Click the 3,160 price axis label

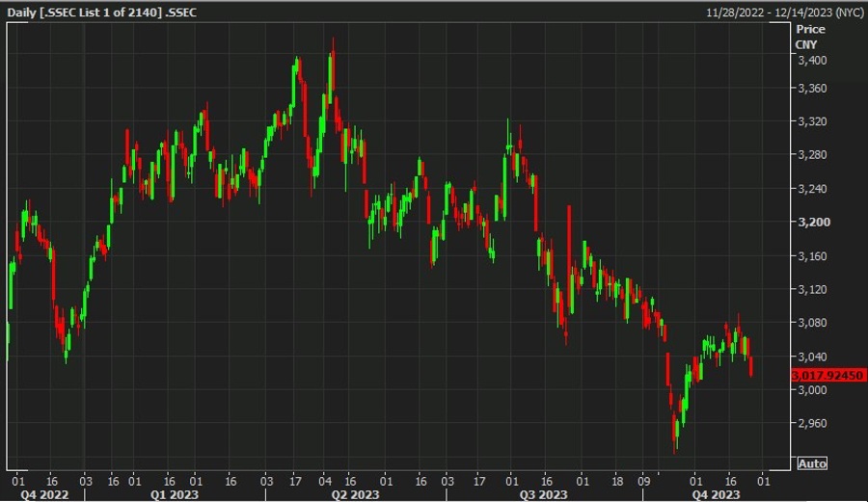812,256
